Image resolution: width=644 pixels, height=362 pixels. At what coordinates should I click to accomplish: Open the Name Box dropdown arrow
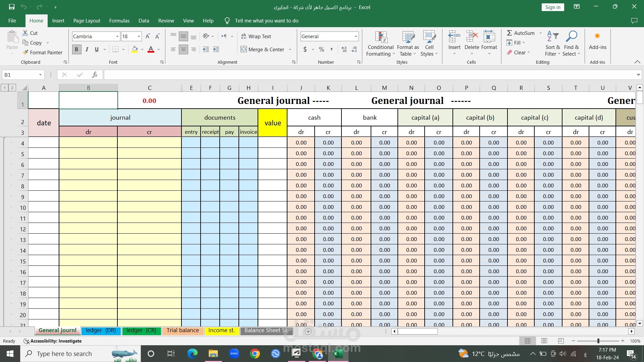click(40, 75)
